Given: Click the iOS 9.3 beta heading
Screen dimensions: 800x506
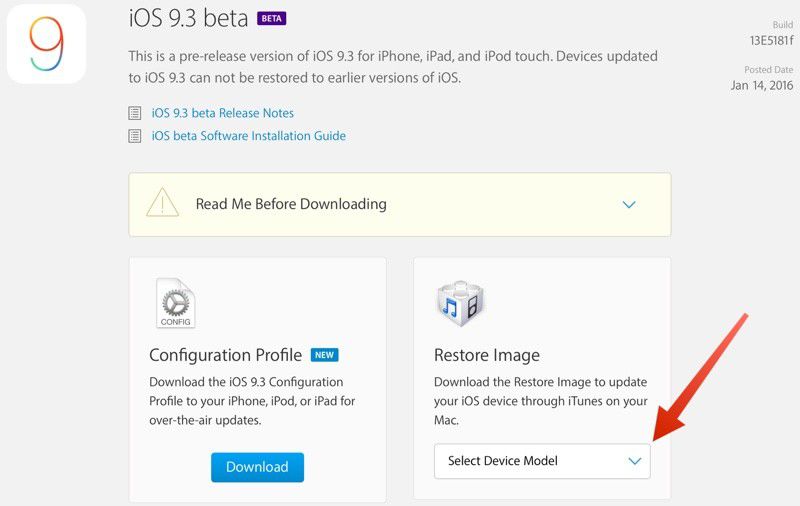Looking at the screenshot, I should 188,18.
